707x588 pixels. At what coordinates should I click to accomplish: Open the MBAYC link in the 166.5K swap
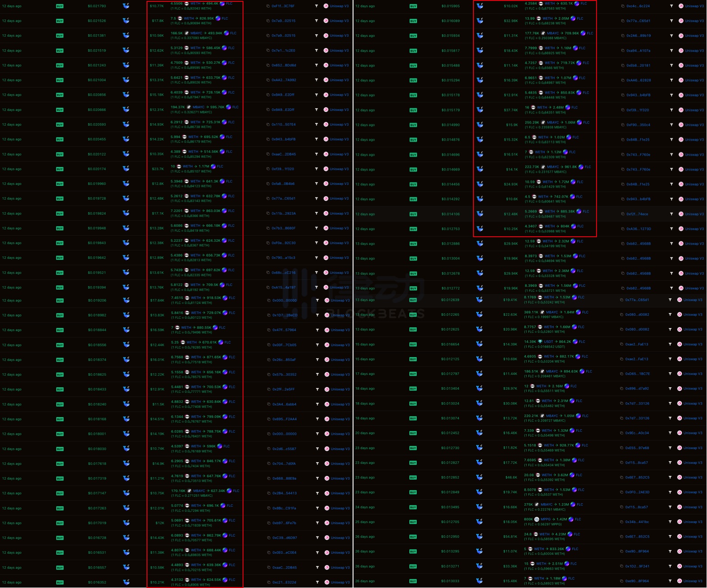tap(196, 33)
